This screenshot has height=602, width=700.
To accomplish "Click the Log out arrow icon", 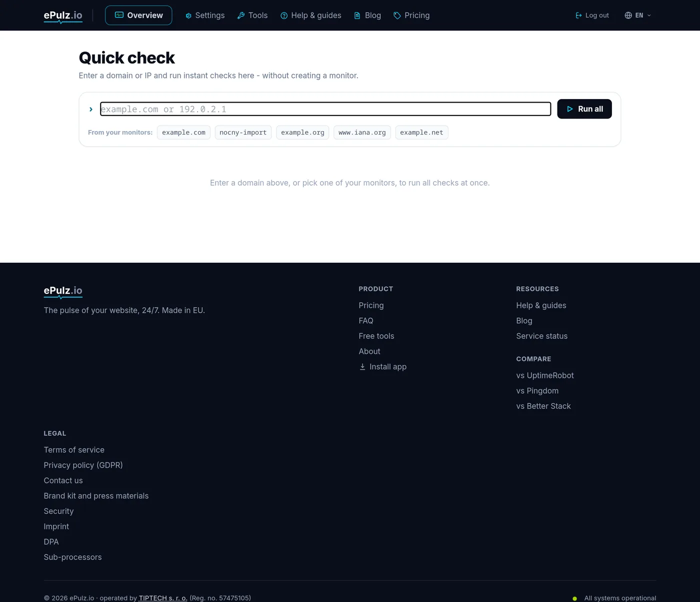I will [578, 16].
